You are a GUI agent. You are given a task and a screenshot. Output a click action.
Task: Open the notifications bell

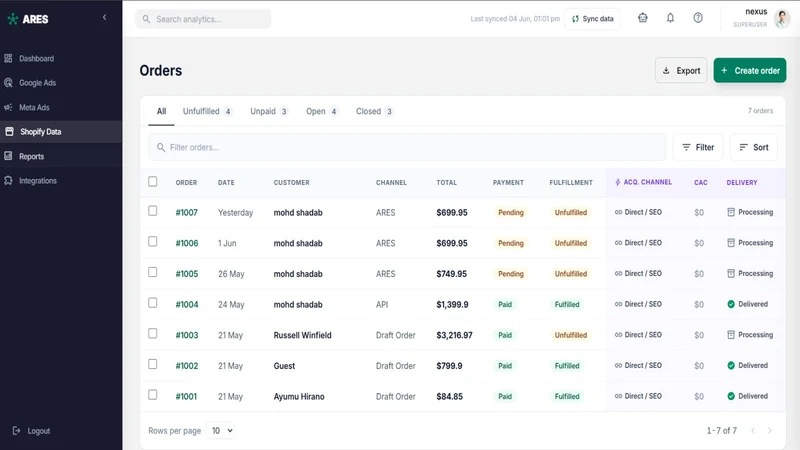click(x=670, y=18)
